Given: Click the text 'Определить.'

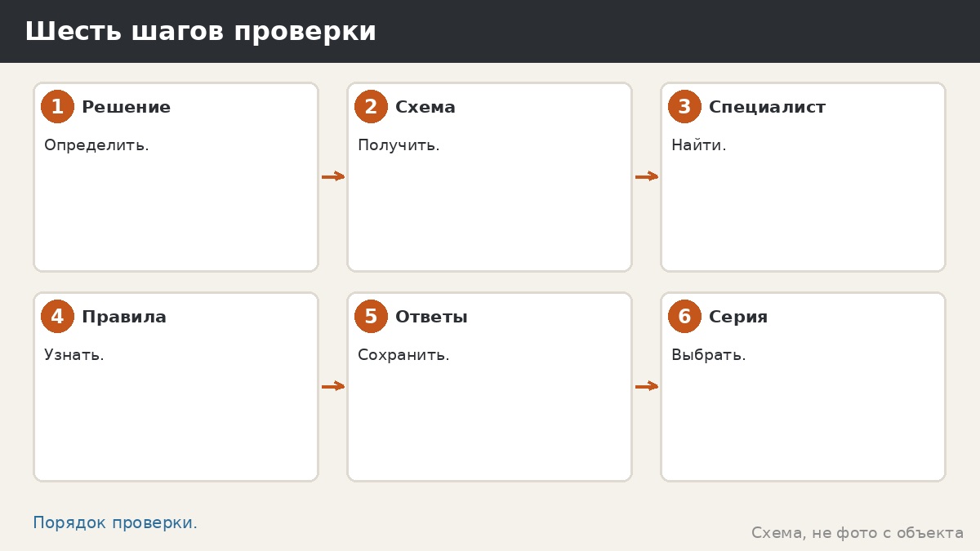Looking at the screenshot, I should (96, 145).
